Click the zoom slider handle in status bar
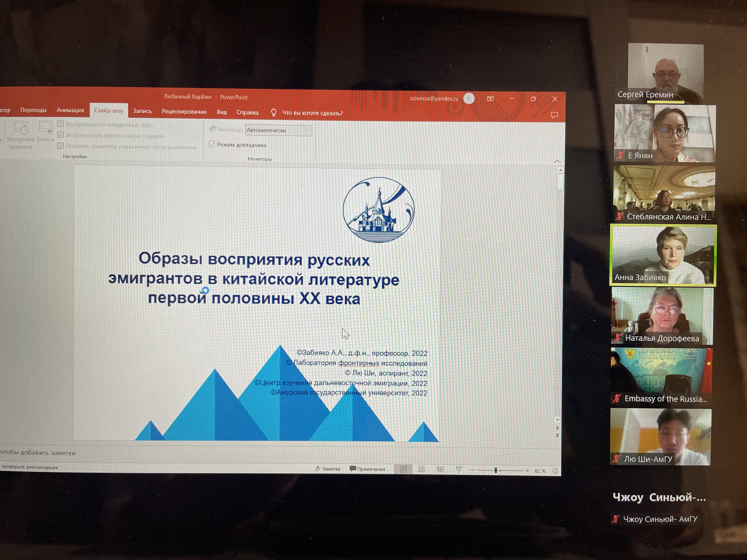Viewport: 747px width, 560px height. pos(496,470)
